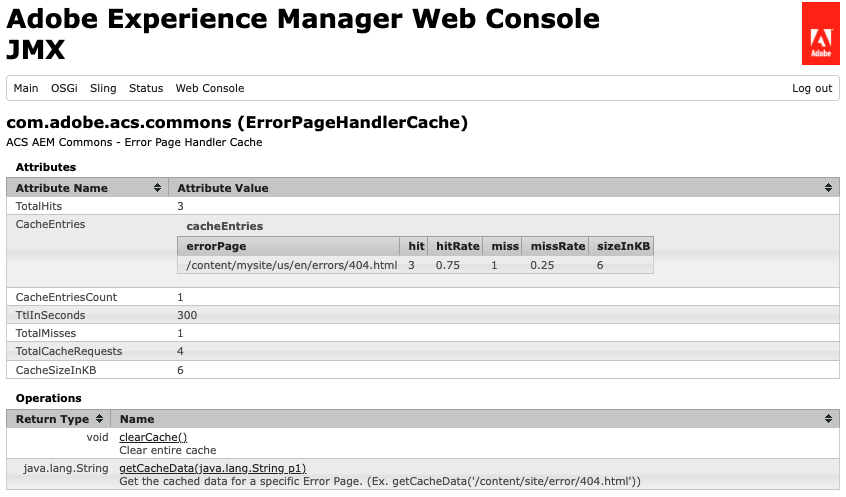
Task: Select the TotalHits attribute name
Action: pyautogui.click(x=39, y=206)
